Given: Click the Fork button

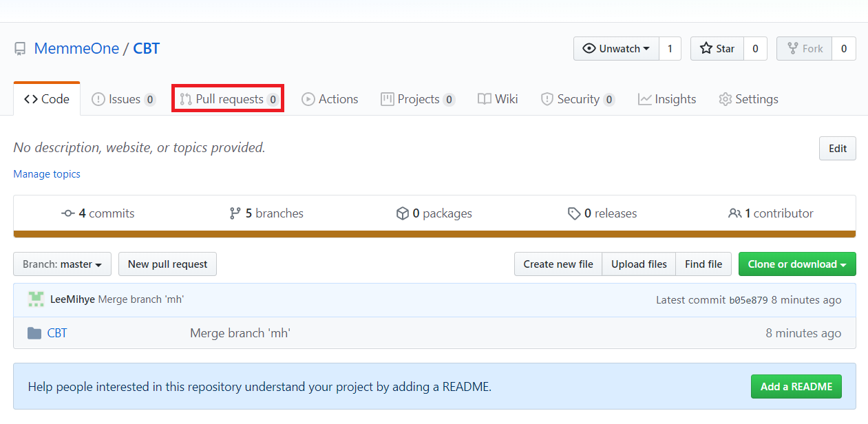Looking at the screenshot, I should [804, 48].
